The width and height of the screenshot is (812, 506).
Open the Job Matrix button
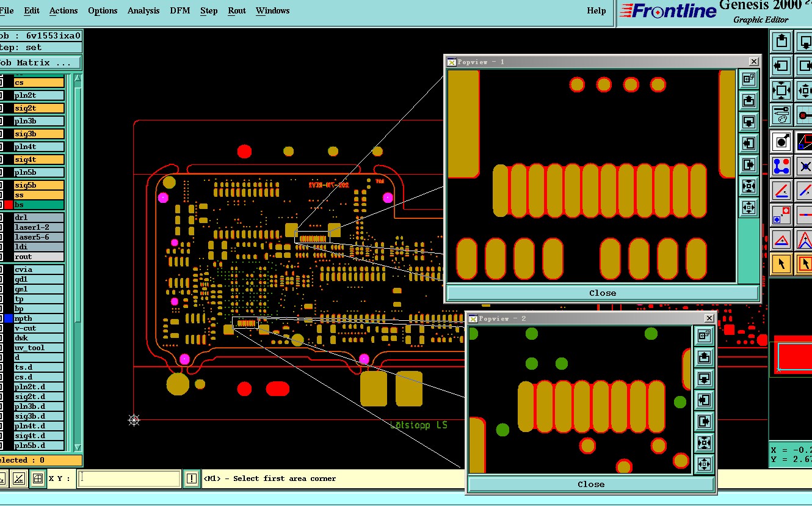(40, 62)
